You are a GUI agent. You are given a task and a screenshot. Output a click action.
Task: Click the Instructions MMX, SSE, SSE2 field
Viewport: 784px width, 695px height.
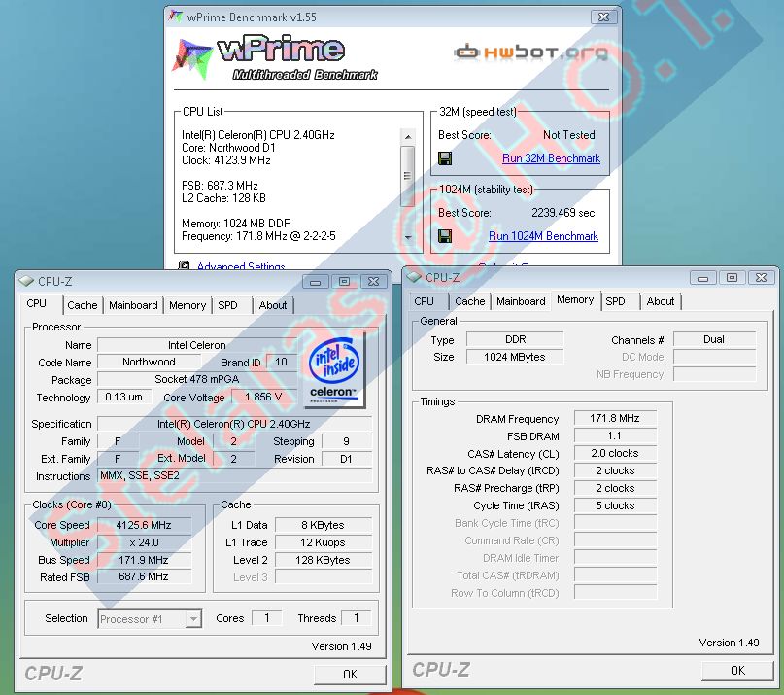tap(234, 476)
